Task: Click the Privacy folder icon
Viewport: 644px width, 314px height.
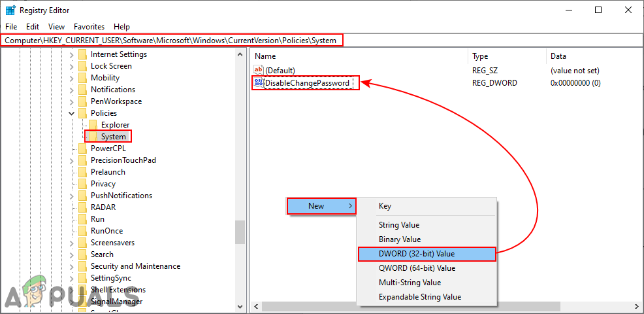Action: coord(82,184)
